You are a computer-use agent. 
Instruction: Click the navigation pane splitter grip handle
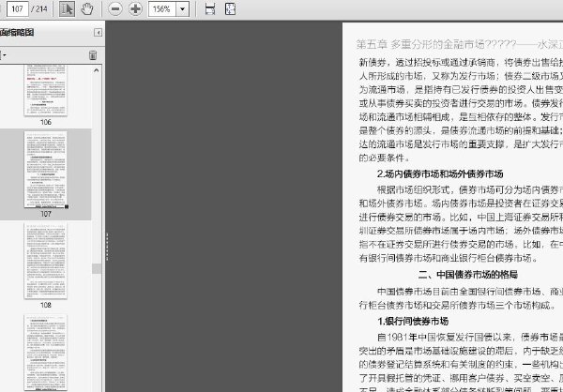pos(107,247)
